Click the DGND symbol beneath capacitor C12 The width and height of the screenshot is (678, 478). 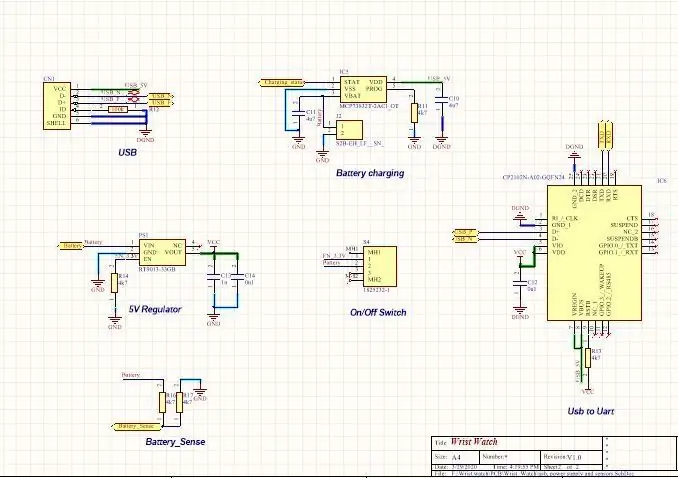(x=520, y=312)
